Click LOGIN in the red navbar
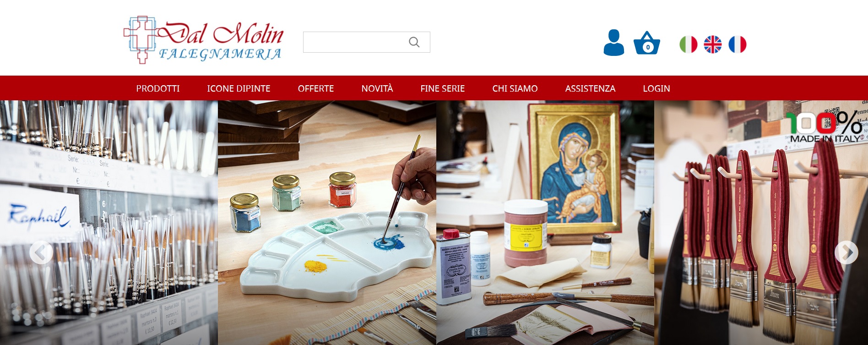This screenshot has width=868, height=345. (656, 88)
